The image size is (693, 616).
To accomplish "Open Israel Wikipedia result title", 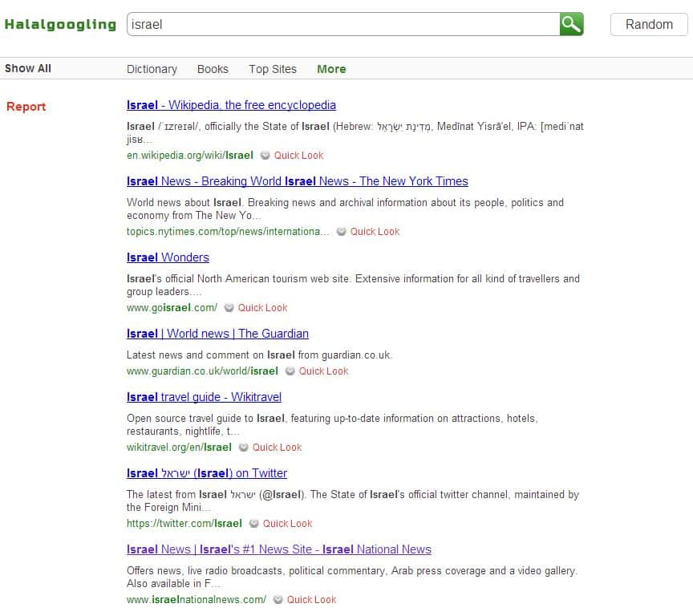I will click(231, 105).
